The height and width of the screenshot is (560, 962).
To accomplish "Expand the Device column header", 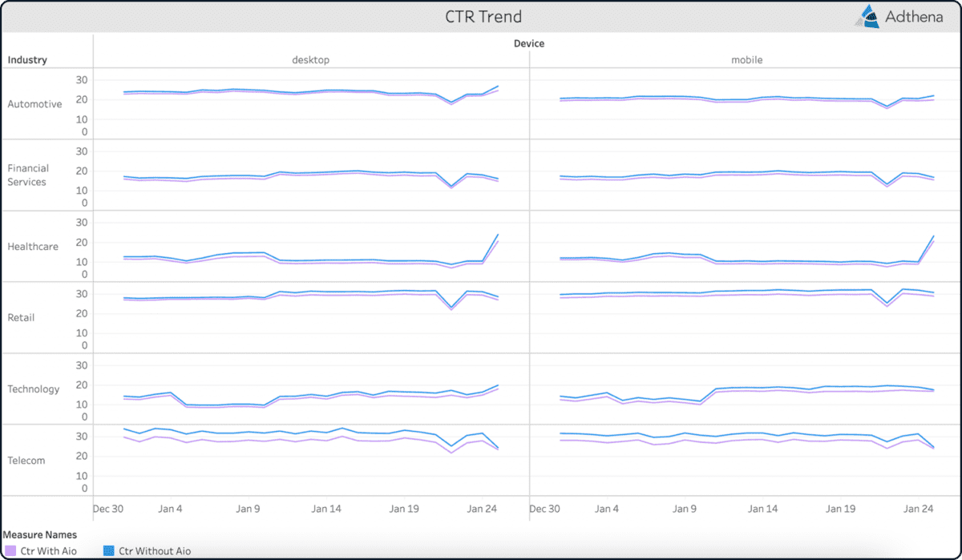I will (x=529, y=44).
